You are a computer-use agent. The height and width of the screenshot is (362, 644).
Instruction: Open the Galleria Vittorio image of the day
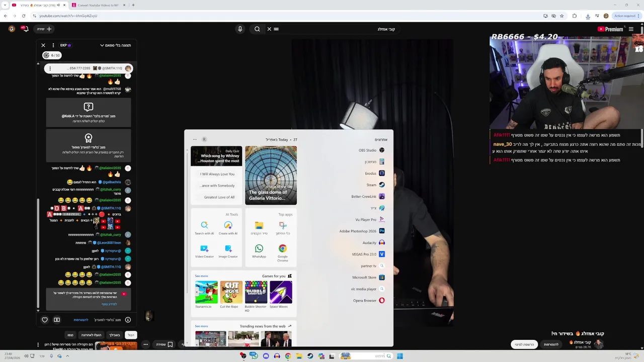(x=271, y=175)
